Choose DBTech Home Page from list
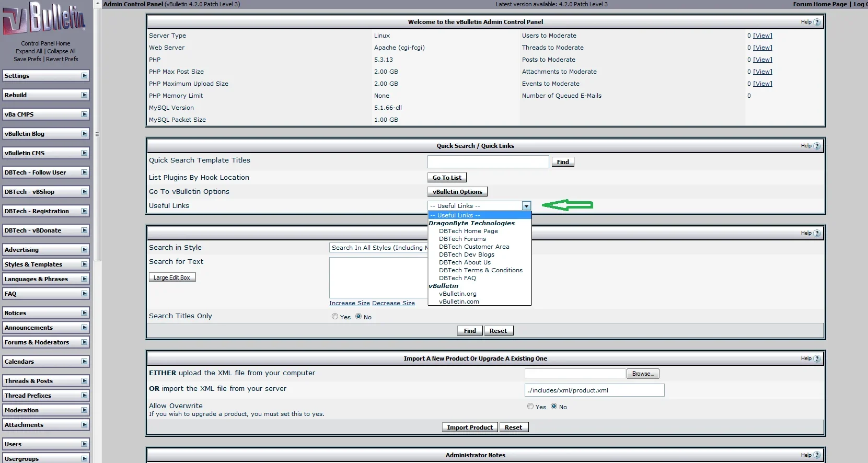868x463 pixels. click(468, 231)
